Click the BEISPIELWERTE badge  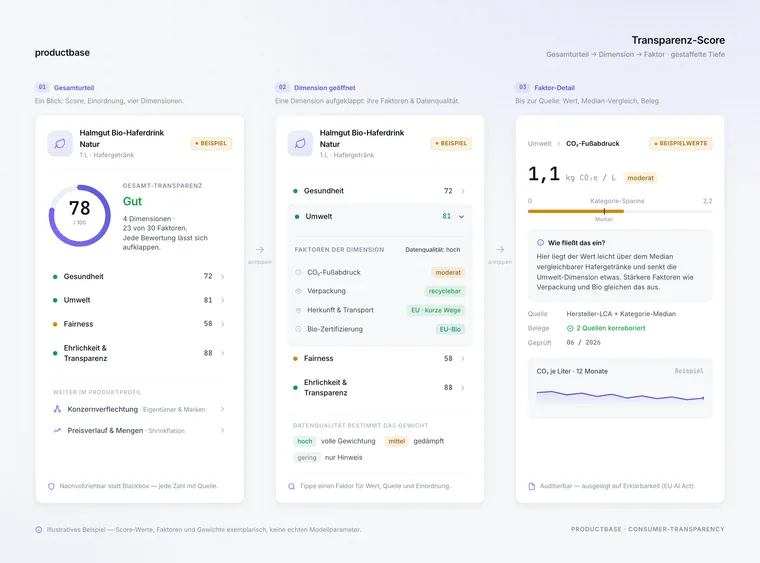[x=681, y=143]
